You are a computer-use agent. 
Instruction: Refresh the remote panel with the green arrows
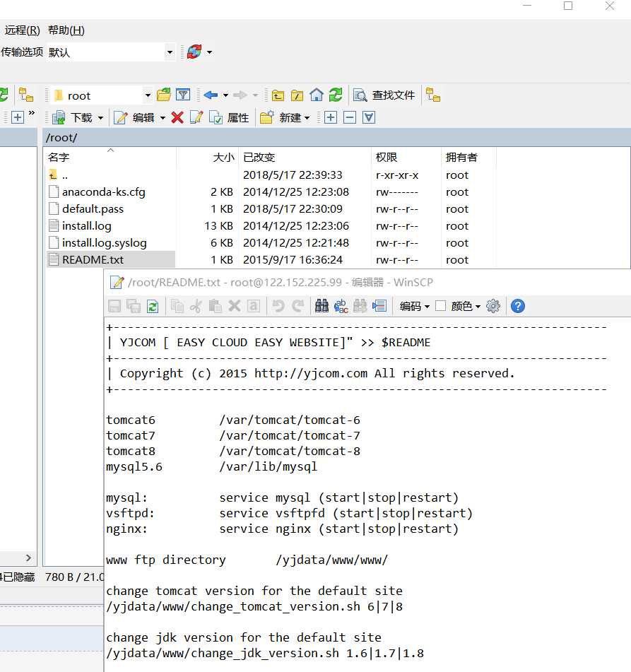point(336,95)
